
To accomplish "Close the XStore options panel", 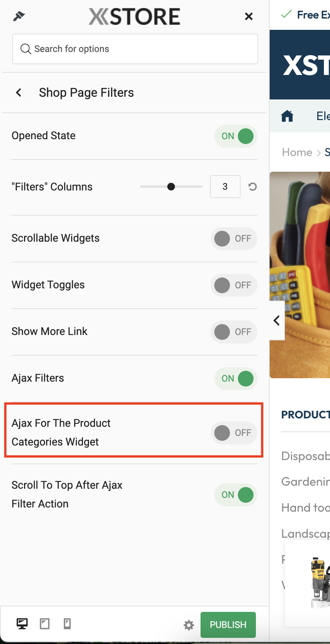I will [x=249, y=16].
